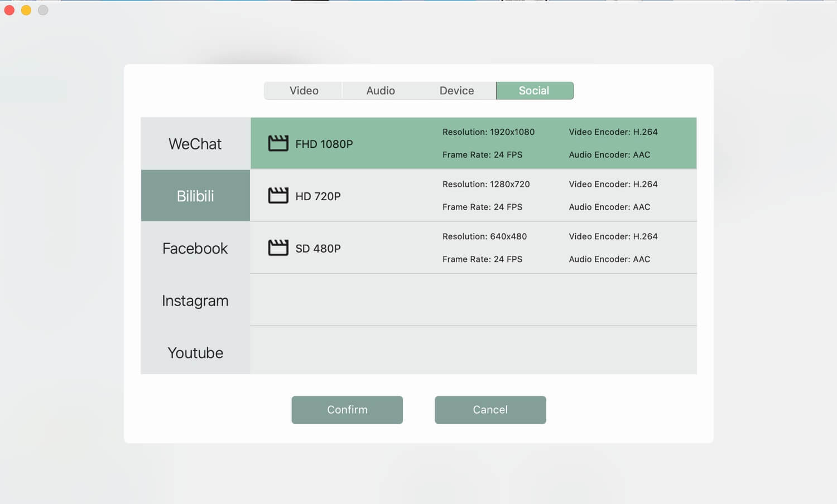Click Audio Encoder: AAC in 720P row
837x504 pixels.
click(609, 207)
